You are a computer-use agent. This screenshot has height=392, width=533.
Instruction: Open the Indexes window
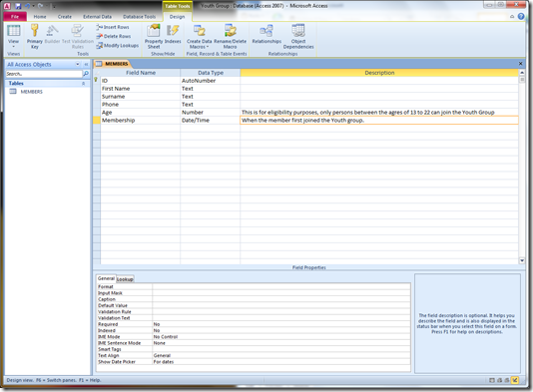point(173,34)
